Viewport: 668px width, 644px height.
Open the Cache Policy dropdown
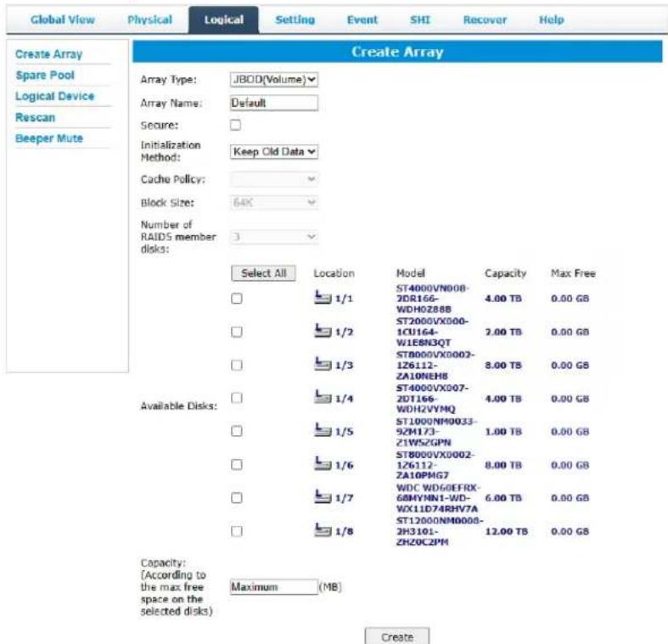(274, 179)
